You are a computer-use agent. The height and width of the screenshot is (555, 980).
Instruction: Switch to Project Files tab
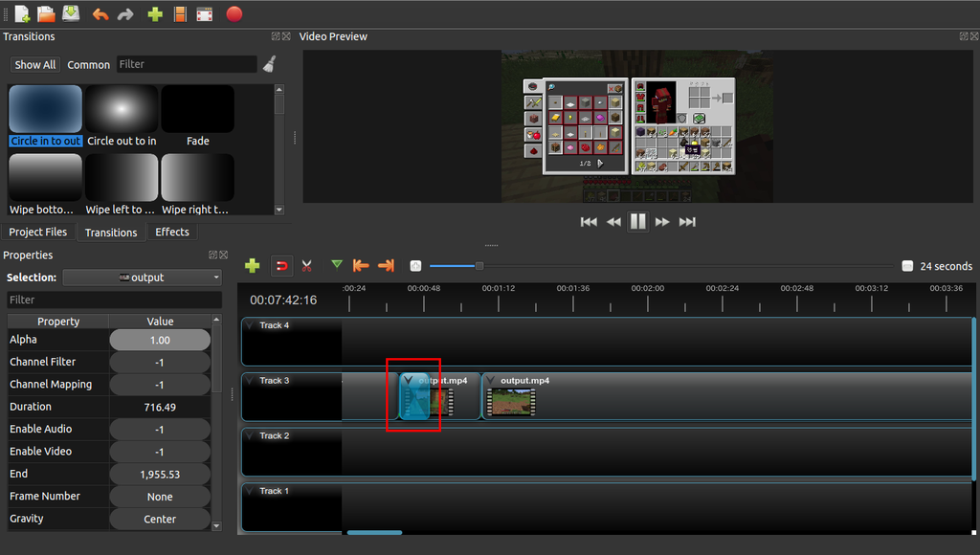[37, 232]
